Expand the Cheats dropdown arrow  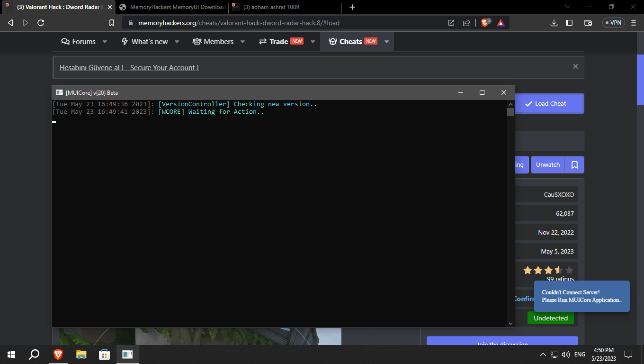coord(386,42)
